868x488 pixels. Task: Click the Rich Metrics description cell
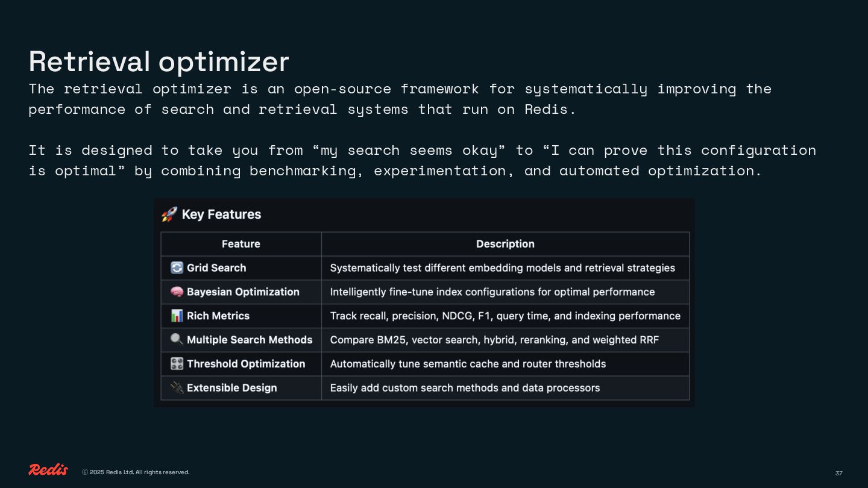[505, 316]
